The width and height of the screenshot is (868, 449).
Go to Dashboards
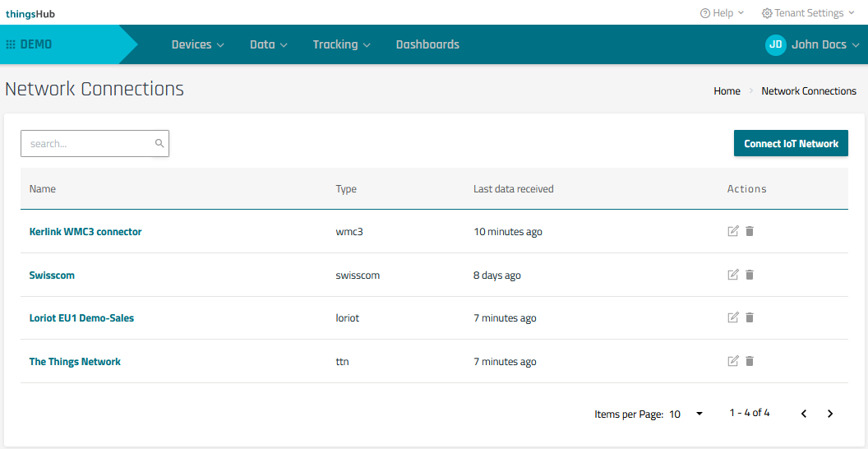(427, 44)
